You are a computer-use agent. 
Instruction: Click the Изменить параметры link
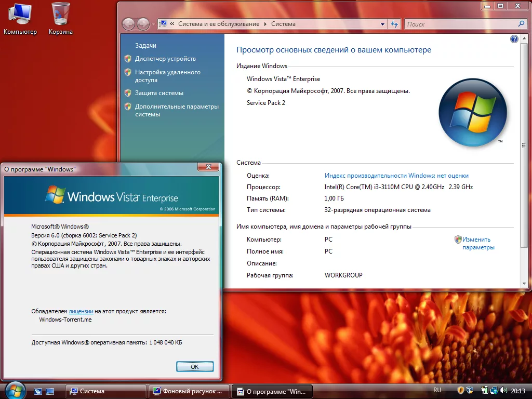[478, 243]
